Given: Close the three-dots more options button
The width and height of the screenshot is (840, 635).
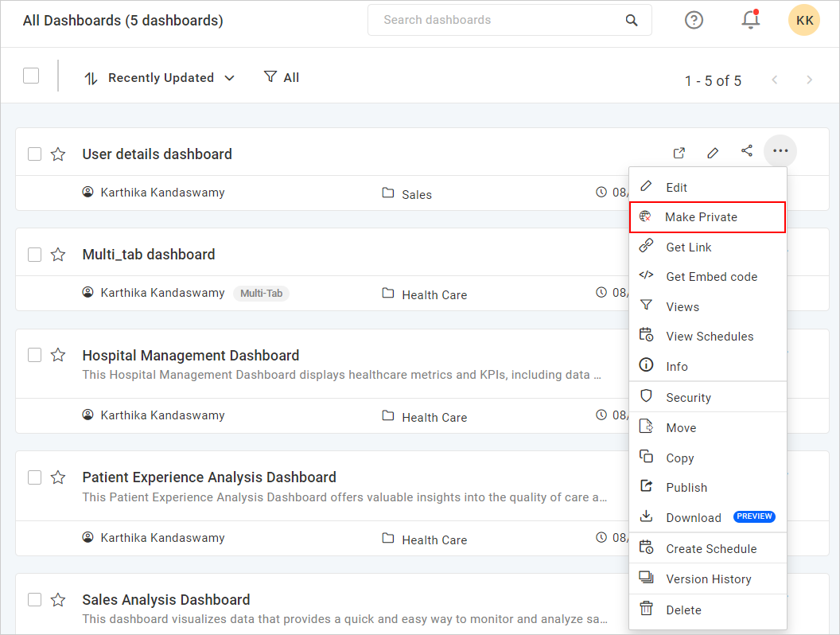Looking at the screenshot, I should [780, 151].
